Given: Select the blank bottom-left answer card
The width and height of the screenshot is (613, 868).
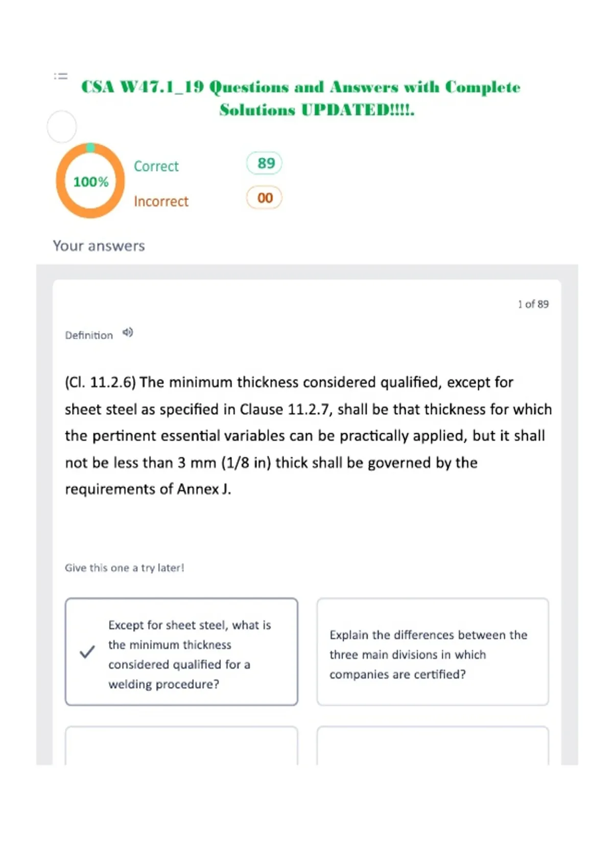Looking at the screenshot, I should tap(181, 745).
